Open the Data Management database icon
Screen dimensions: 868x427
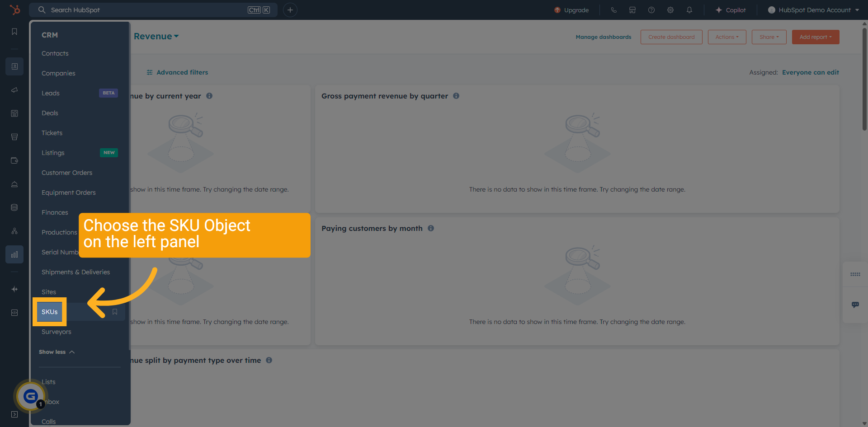(x=14, y=207)
